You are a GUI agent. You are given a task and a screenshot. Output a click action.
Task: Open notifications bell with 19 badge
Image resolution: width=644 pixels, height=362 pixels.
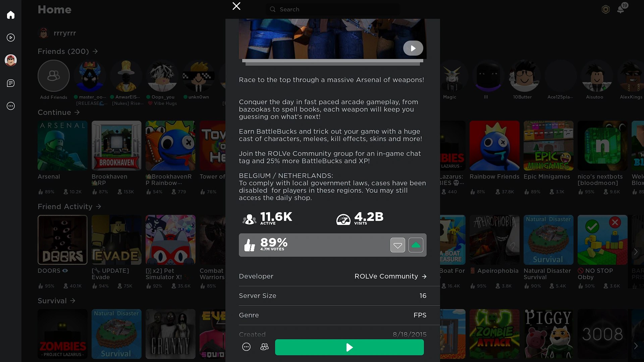tap(621, 9)
